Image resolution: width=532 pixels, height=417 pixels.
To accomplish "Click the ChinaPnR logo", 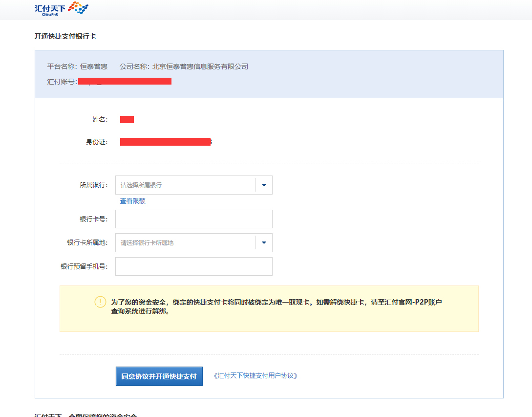I will pos(62,9).
